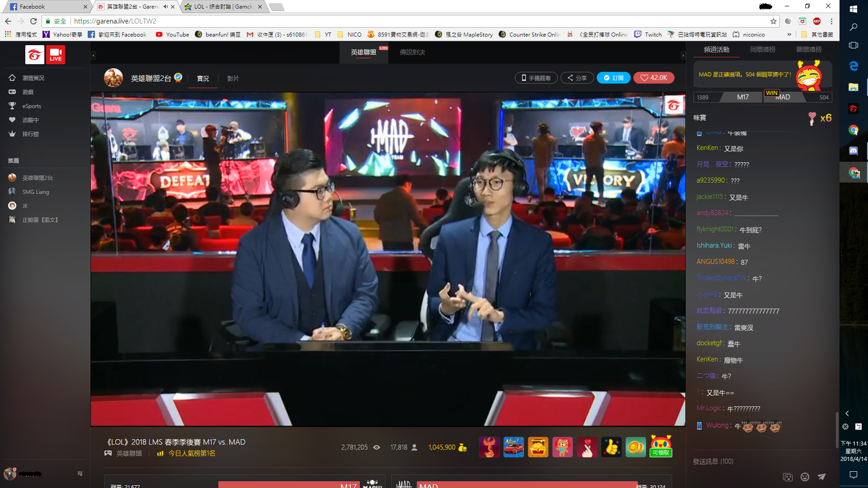
Task: Claim the reward mascot icon
Action: point(661,446)
